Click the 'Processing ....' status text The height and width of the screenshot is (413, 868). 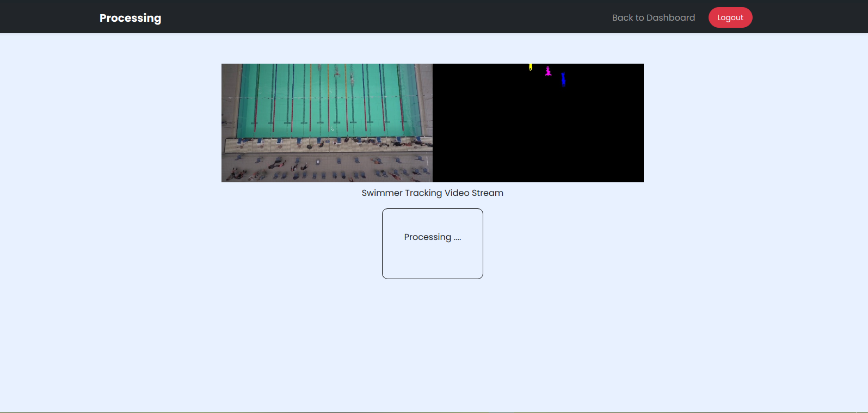[432, 237]
